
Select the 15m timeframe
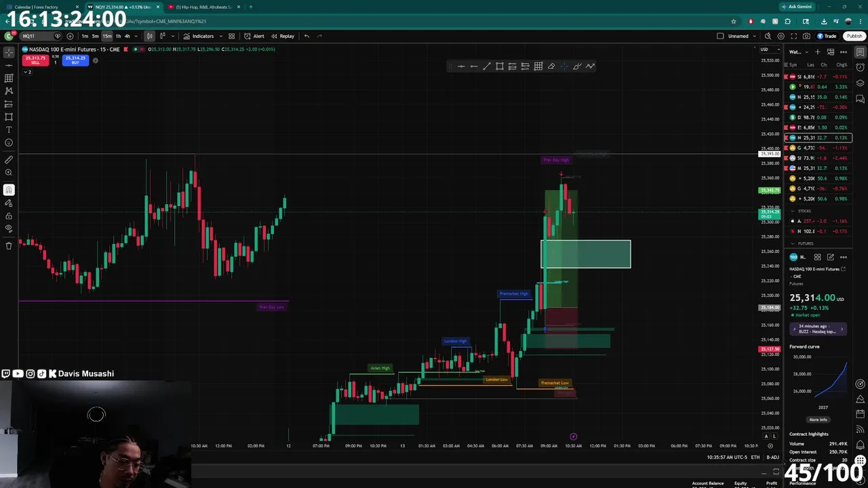click(x=107, y=36)
